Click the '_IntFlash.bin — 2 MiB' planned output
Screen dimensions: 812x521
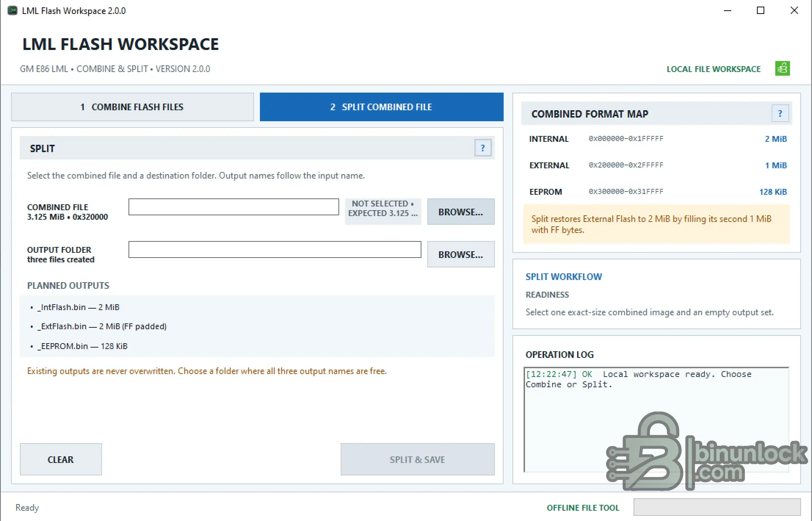pos(79,307)
